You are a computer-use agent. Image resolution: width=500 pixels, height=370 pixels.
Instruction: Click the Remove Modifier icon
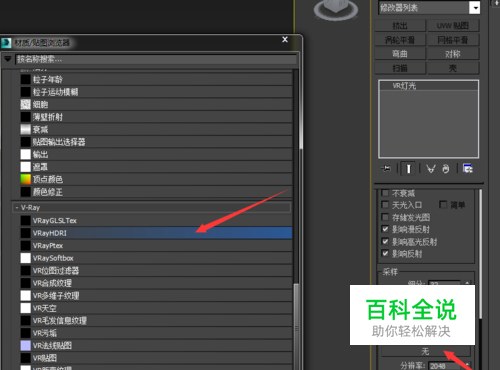446,169
